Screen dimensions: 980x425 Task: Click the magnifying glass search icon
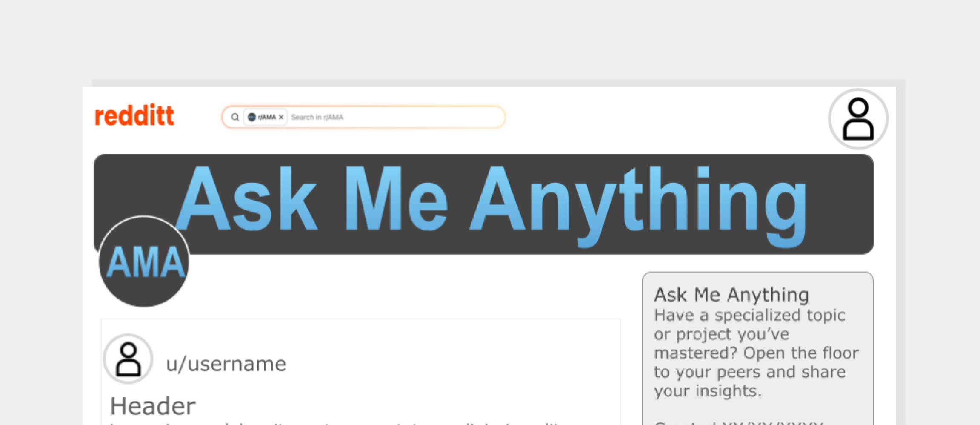pos(235,117)
